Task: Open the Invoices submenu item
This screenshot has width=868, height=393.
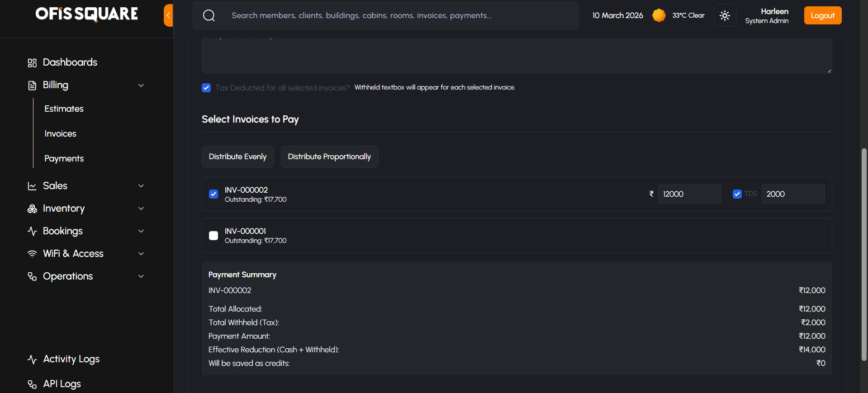Action: click(x=60, y=134)
